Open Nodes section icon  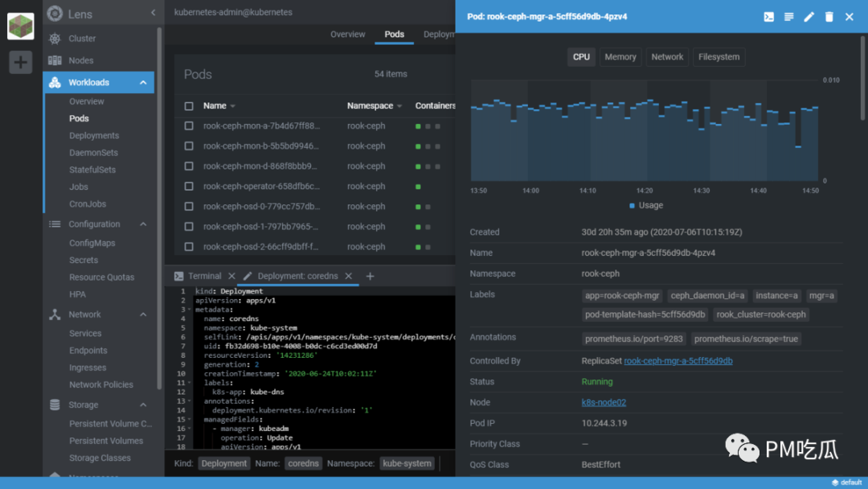(x=55, y=60)
